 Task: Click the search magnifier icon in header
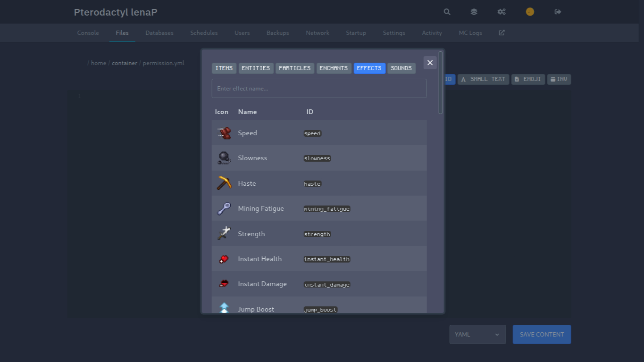click(x=447, y=12)
